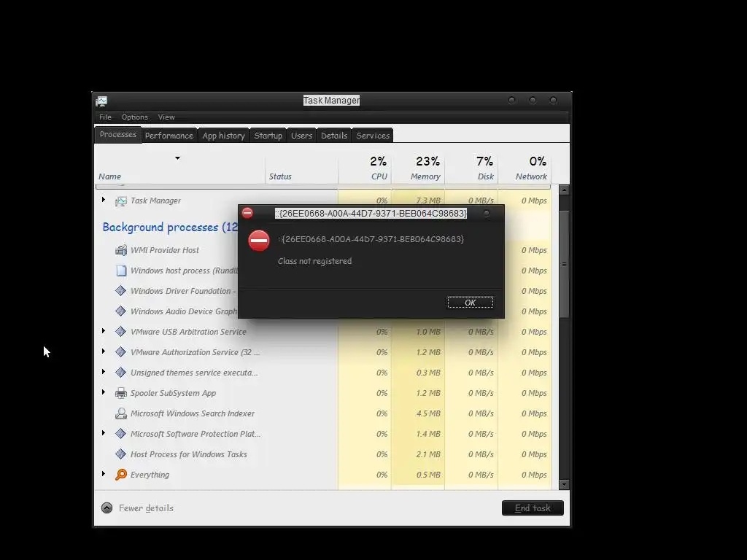Click the scrollbar down arrow
The width and height of the screenshot is (747, 560).
click(564, 485)
